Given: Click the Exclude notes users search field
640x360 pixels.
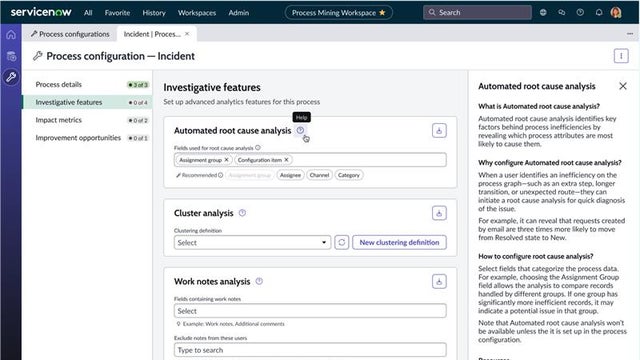Looking at the screenshot, I should pyautogui.click(x=310, y=350).
